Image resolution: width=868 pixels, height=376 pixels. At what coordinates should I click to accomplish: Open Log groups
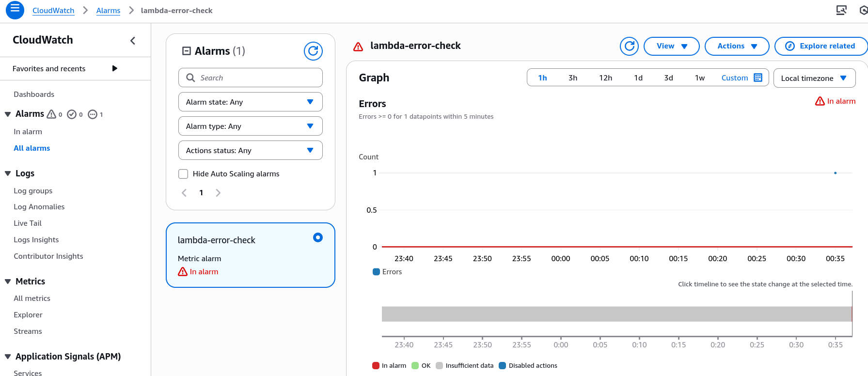coord(33,191)
